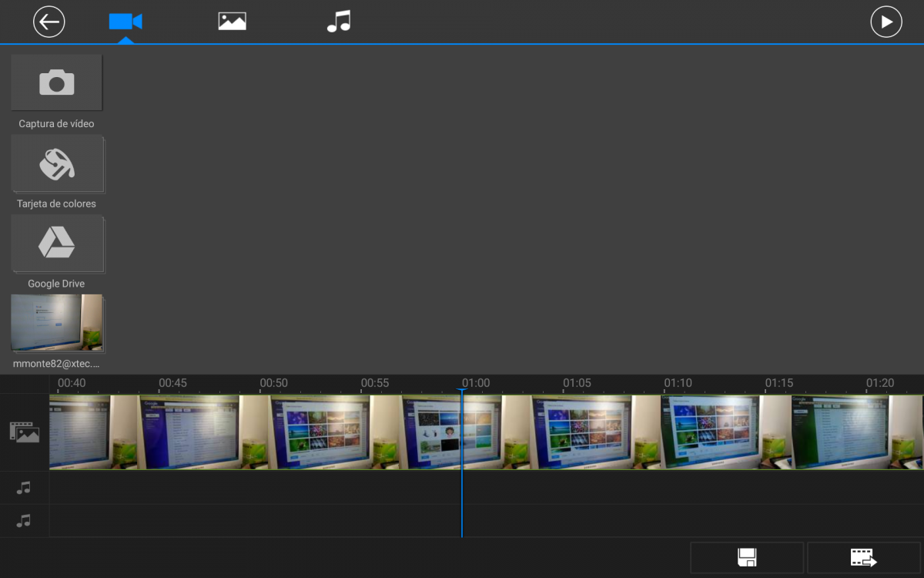Viewport: 924px width, 578px height.
Task: Click the video track icon in the timeline
Action: pos(24,432)
